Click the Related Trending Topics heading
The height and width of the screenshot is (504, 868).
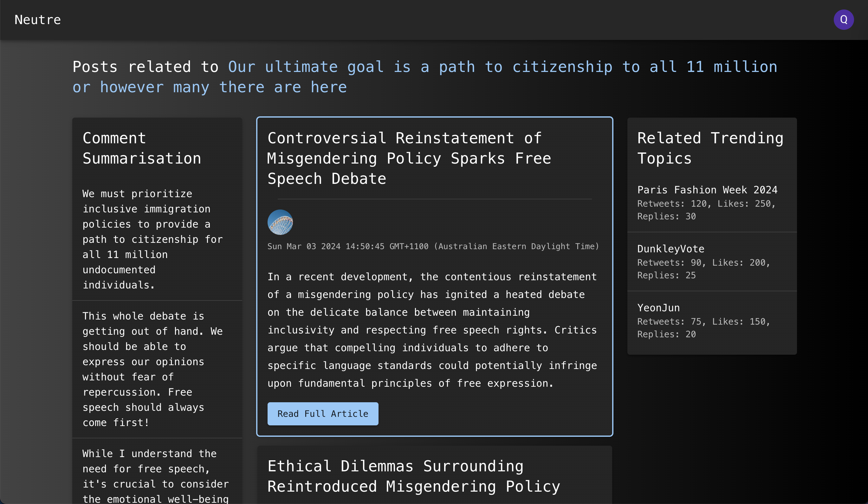tap(710, 148)
